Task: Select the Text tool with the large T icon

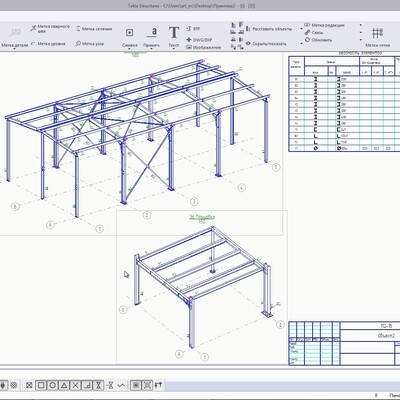Action: tap(174, 33)
